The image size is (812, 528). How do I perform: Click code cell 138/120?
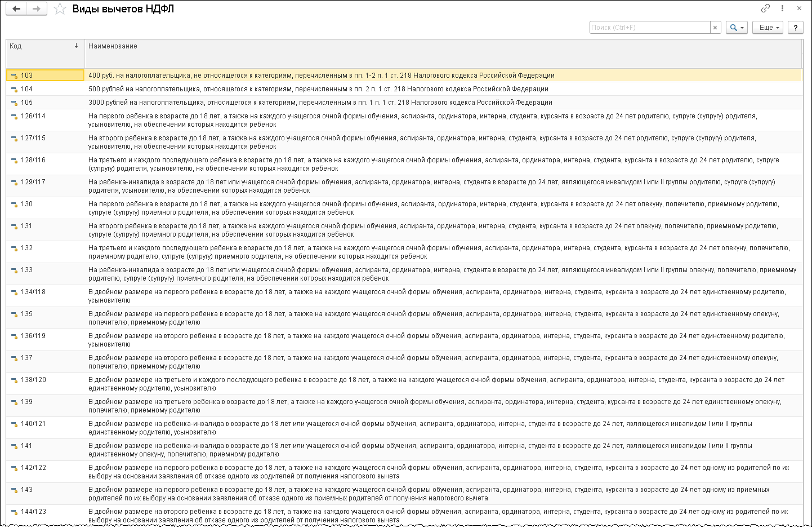click(x=46, y=384)
